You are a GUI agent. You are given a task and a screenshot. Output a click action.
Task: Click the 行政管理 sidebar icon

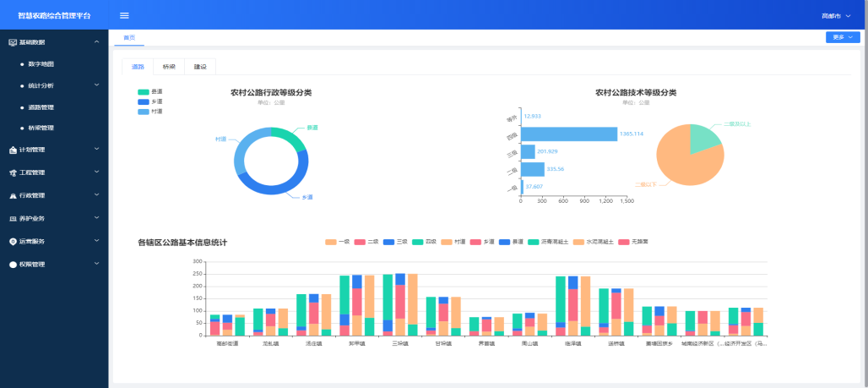[13, 196]
